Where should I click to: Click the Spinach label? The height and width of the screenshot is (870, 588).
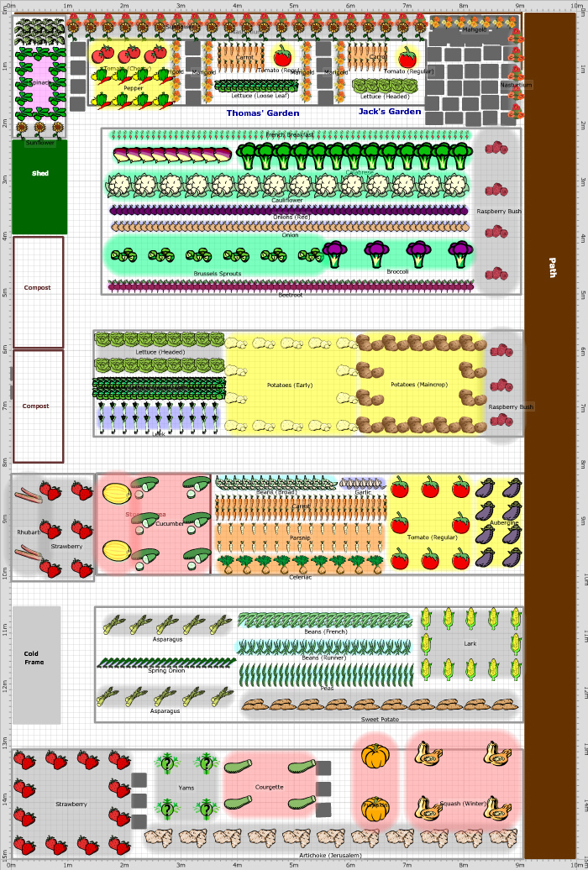click(41, 82)
